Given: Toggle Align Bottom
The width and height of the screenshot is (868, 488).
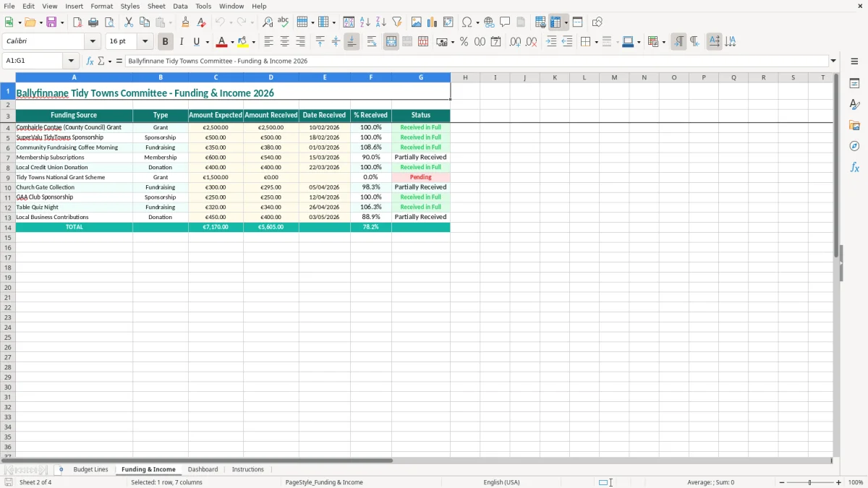Looking at the screenshot, I should (352, 42).
